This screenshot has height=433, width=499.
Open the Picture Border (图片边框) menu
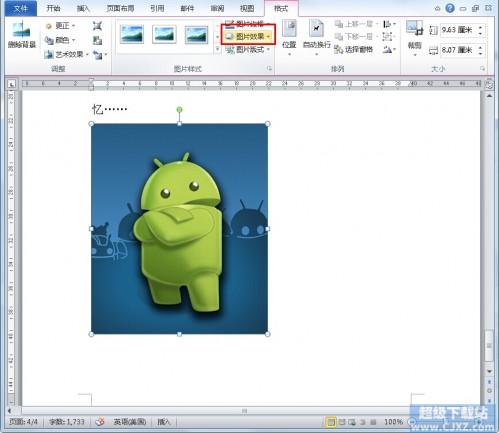click(x=247, y=23)
